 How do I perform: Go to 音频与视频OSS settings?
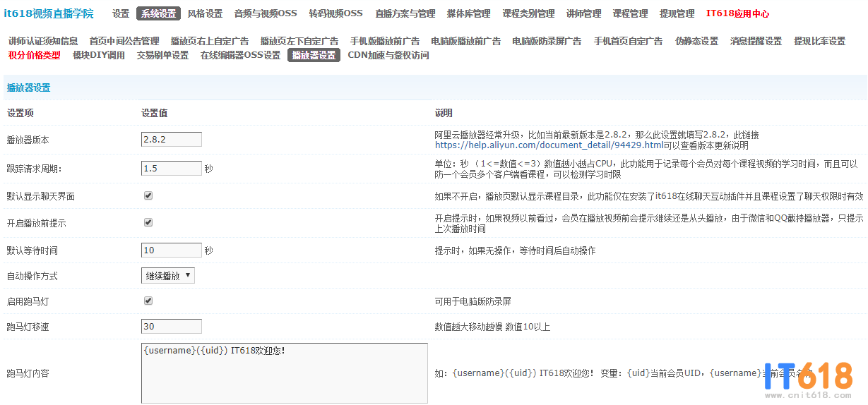[x=266, y=13]
